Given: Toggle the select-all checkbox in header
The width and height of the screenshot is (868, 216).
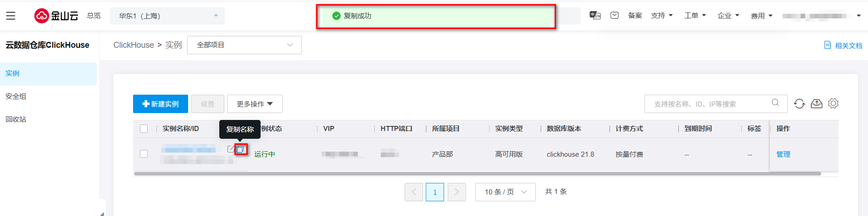Looking at the screenshot, I should point(144,129).
